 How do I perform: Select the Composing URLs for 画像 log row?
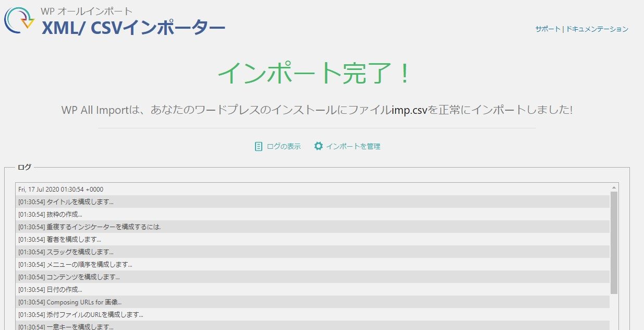[x=312, y=302]
